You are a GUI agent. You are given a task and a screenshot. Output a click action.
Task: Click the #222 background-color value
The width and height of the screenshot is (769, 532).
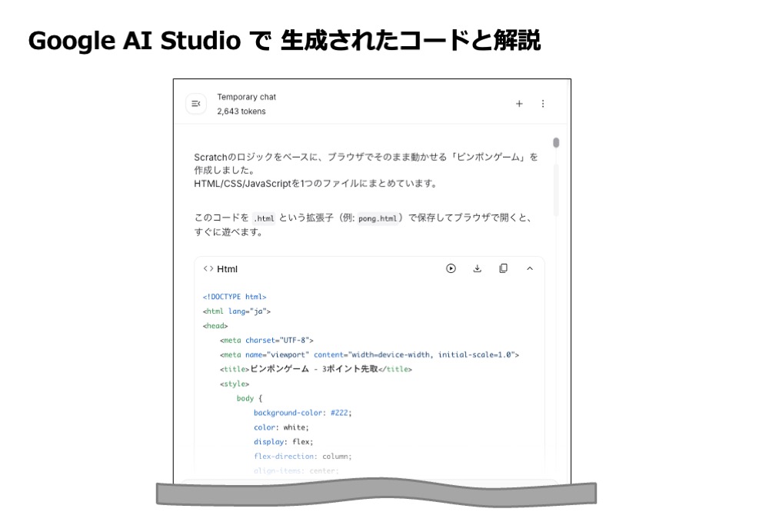pyautogui.click(x=341, y=413)
